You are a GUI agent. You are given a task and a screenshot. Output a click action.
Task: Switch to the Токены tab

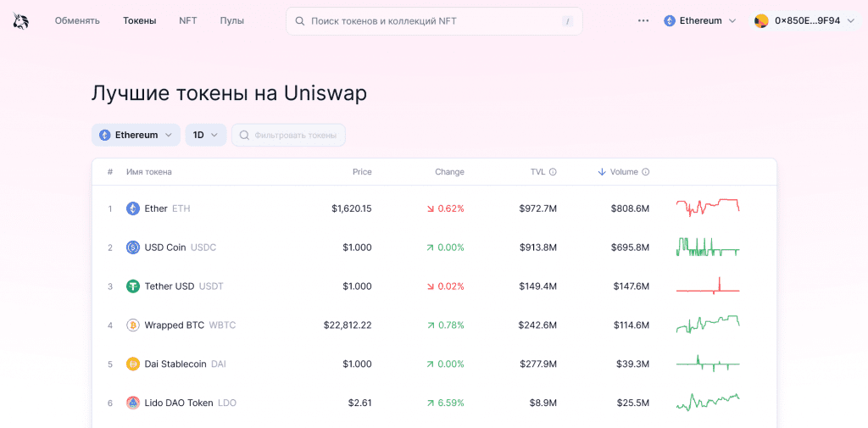(x=140, y=21)
